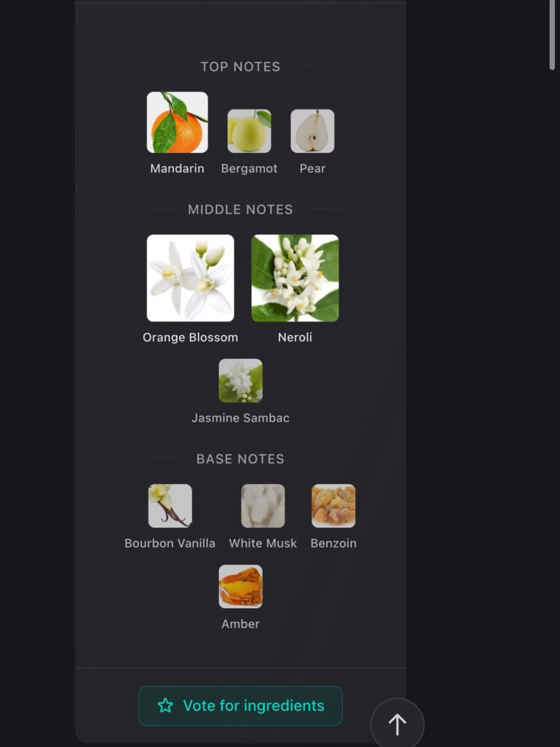Open the Mandarin text label
The image size is (560, 747).
177,169
